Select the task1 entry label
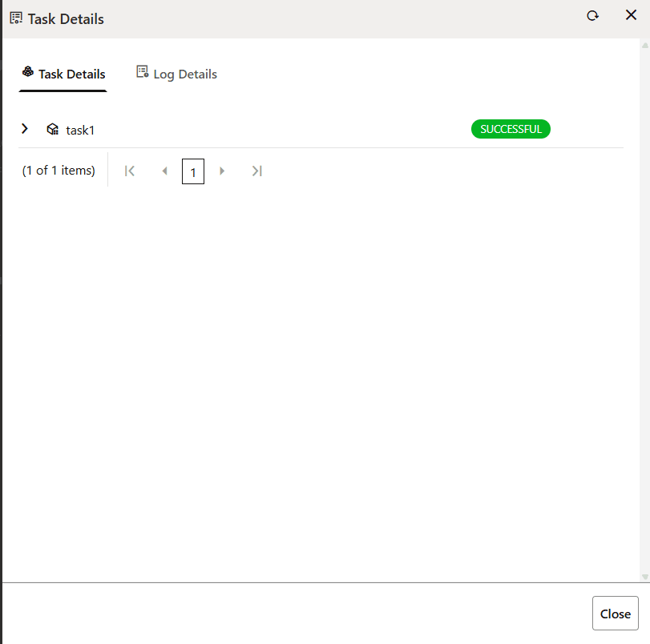Viewport: 650px width, 644px height. [x=80, y=130]
